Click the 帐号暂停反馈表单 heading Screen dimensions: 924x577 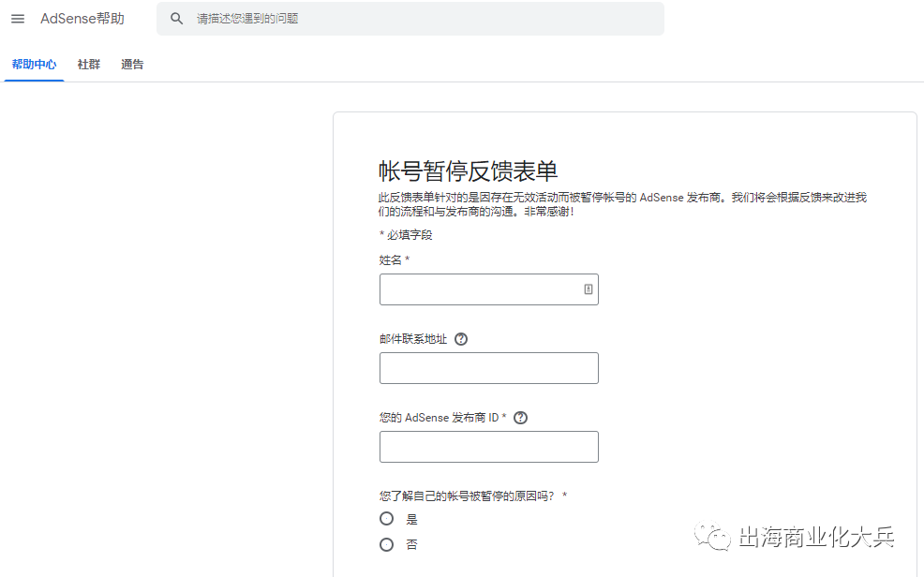tap(469, 171)
